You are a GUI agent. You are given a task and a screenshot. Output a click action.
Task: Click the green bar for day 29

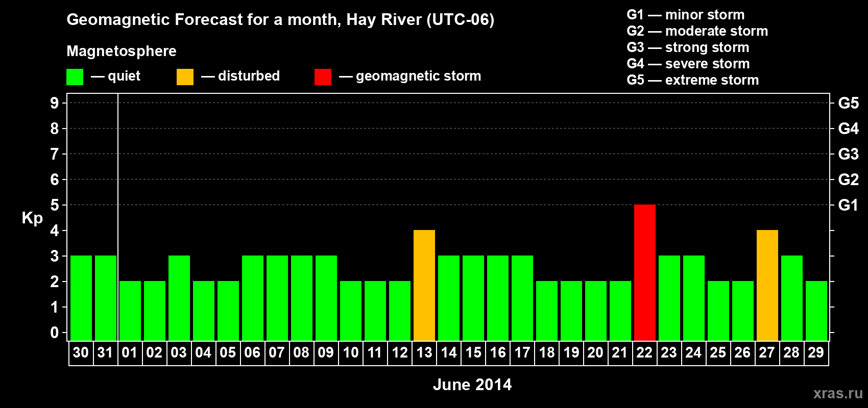coord(816,311)
